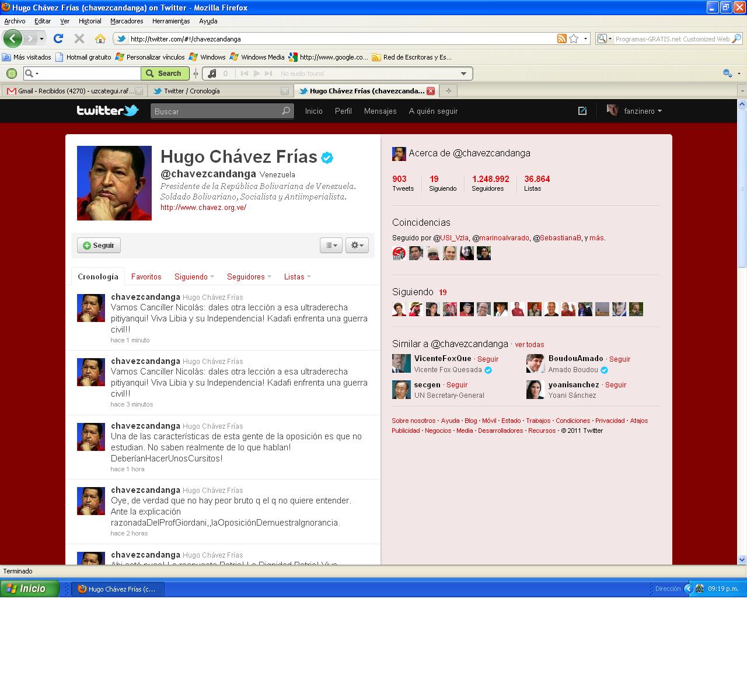Screen dimensions: 747x700
Task: Open the chavez.org.ve profile link
Action: pos(203,208)
